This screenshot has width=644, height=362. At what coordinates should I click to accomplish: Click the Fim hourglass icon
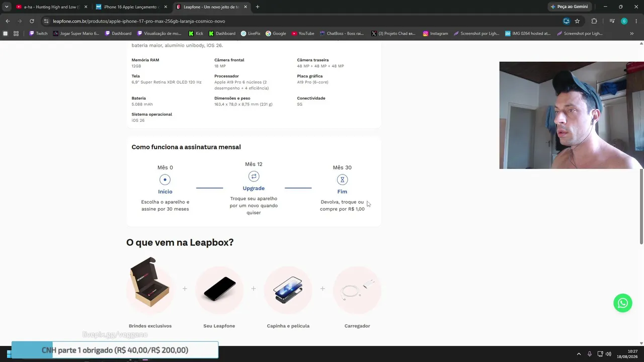coord(342,179)
